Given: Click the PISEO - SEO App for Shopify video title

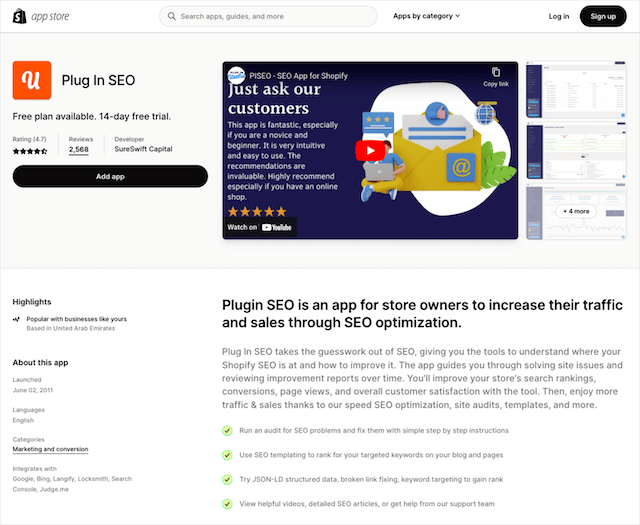Looking at the screenshot, I should 298,76.
